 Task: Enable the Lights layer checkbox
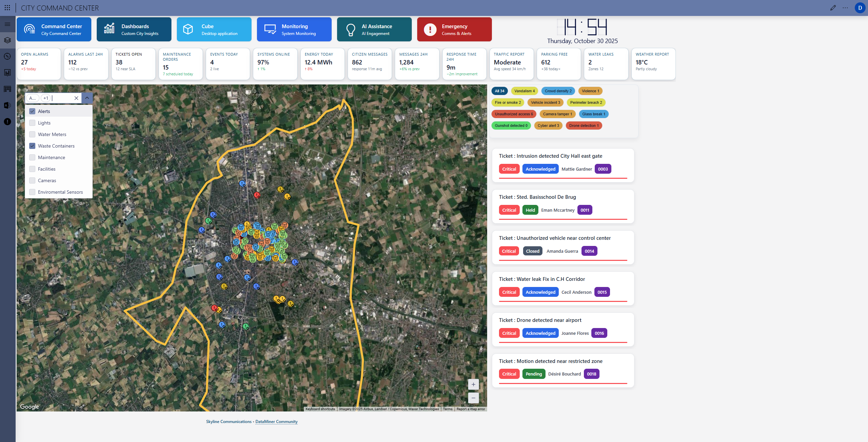tap(32, 123)
